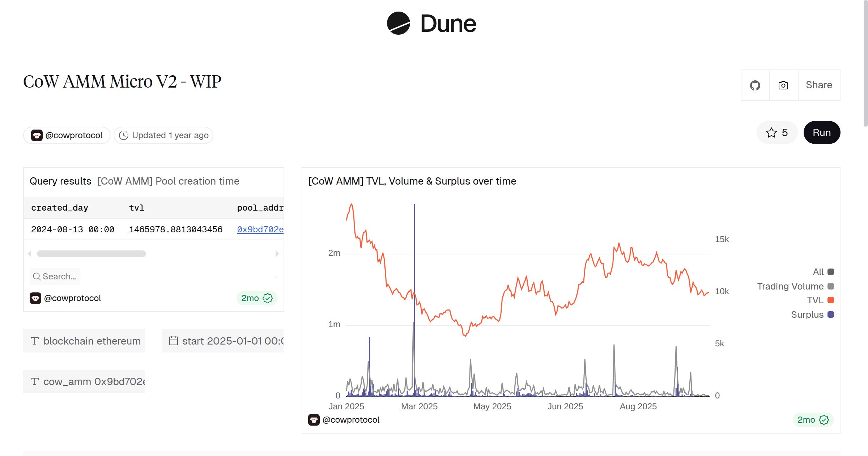This screenshot has width=868, height=456.
Task: Click the cowprotocol avatar below the chart
Action: [x=314, y=420]
